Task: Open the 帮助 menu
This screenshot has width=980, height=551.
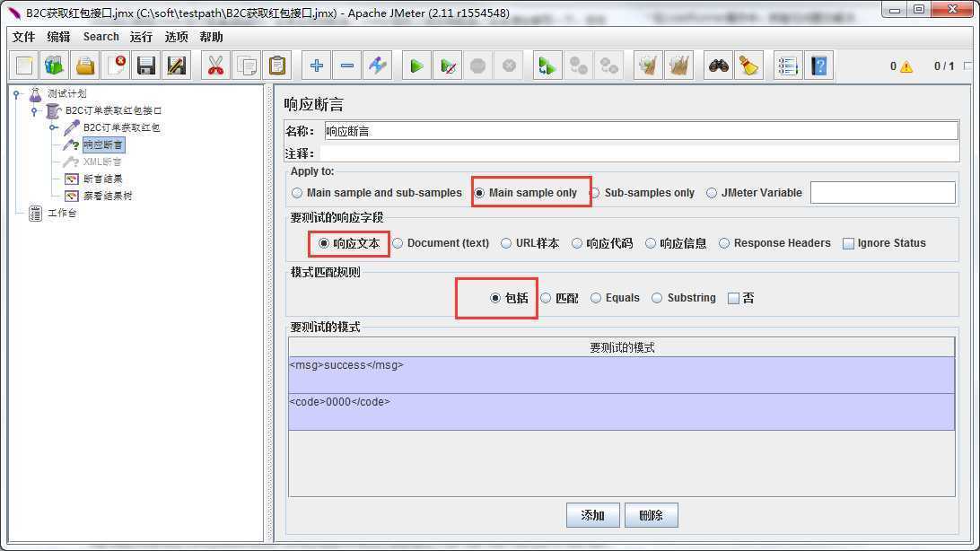Action: tap(211, 37)
